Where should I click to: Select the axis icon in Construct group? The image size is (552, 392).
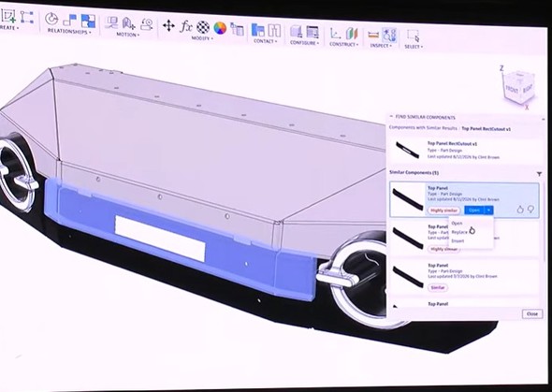pos(335,34)
